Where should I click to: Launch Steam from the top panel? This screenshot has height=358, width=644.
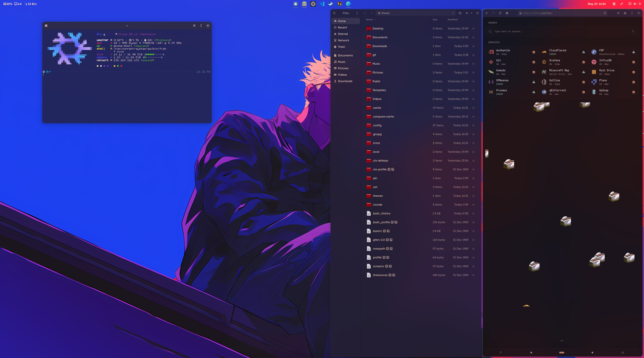[330, 4]
